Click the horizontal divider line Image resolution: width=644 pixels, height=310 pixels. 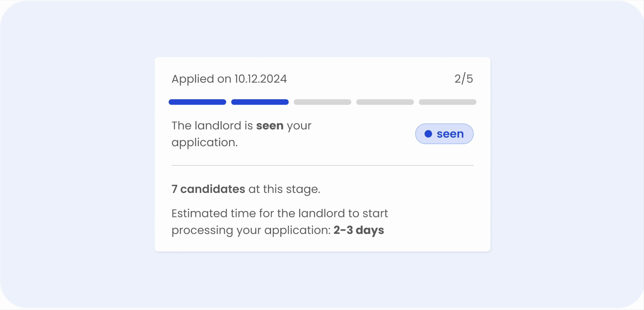pyautogui.click(x=322, y=165)
